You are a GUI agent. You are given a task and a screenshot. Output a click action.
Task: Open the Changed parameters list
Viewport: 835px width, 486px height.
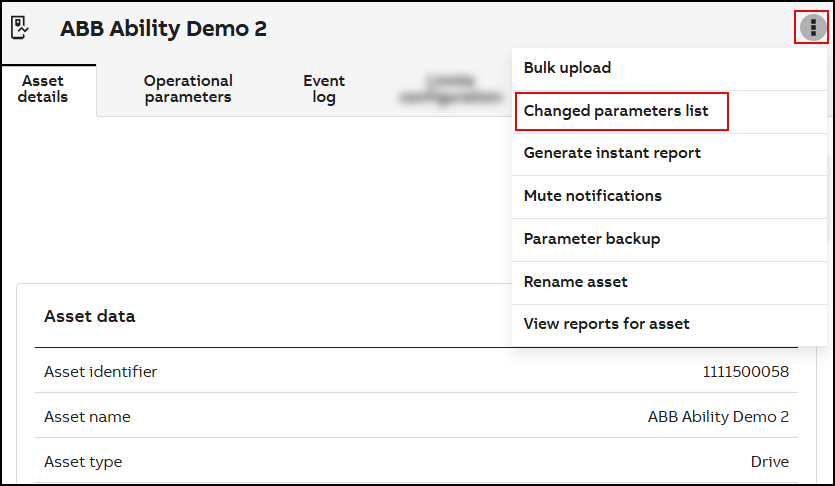click(616, 111)
